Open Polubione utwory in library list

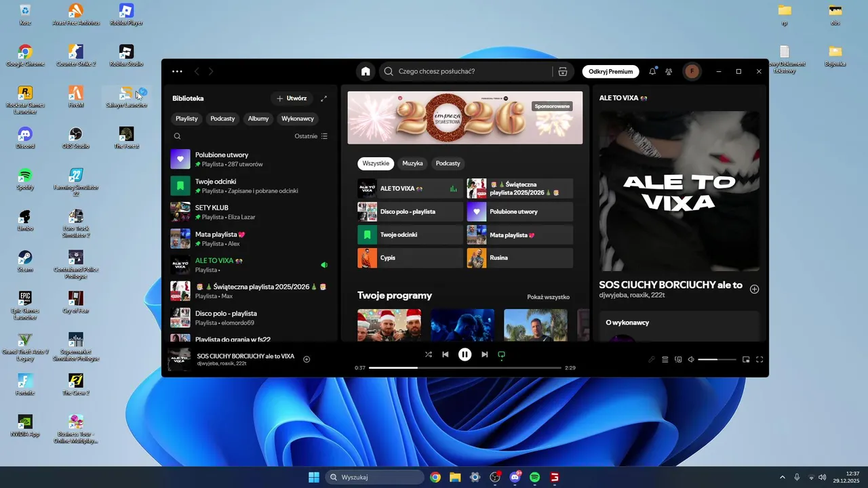tap(251, 159)
